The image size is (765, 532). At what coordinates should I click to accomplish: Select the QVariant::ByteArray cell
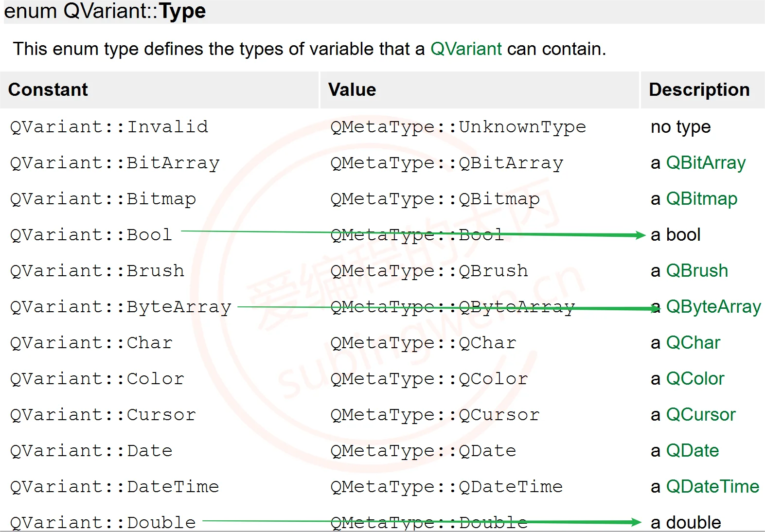[121, 307]
